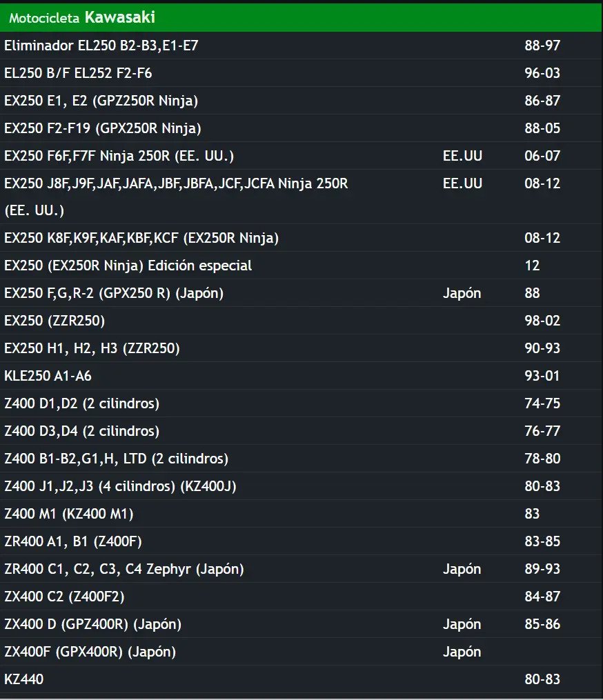The height and width of the screenshot is (700, 603).
Task: Click ZX400 D (GPZ400R) Japón entry
Action: tap(301, 624)
